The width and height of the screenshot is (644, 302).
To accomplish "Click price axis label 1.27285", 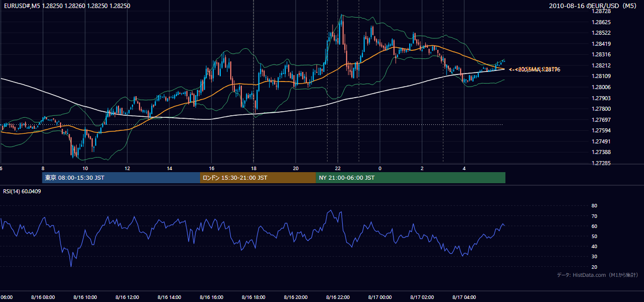I will click(x=602, y=163).
